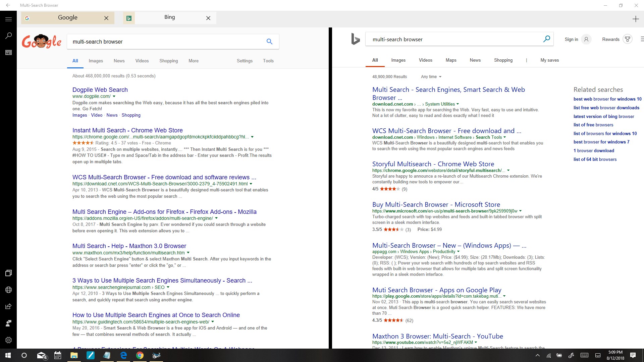644x362 pixels.
Task: Click the globe icon in sidebar
Action: click(8, 290)
